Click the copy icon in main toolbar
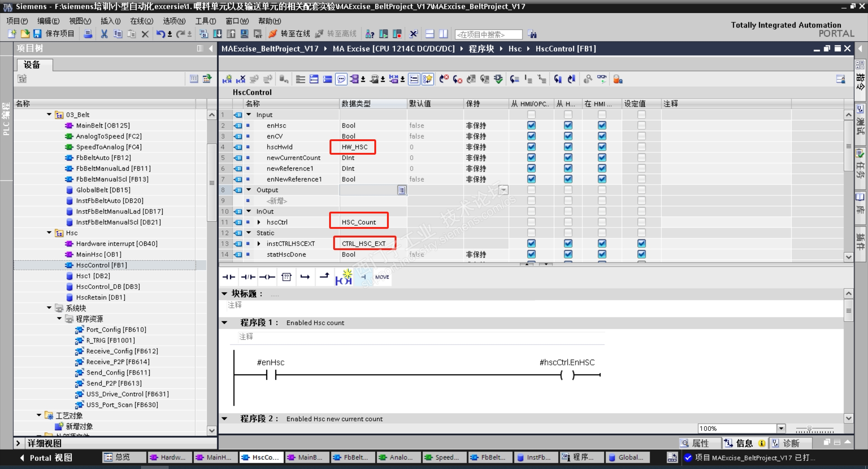The image size is (868, 469). (118, 34)
